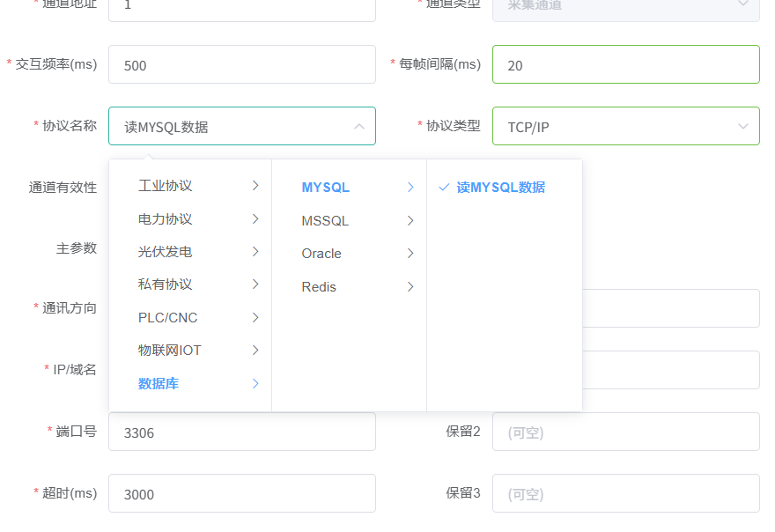Select 读MYSQL数据 protocol option
This screenshot has height=532, width=775.
pos(500,188)
